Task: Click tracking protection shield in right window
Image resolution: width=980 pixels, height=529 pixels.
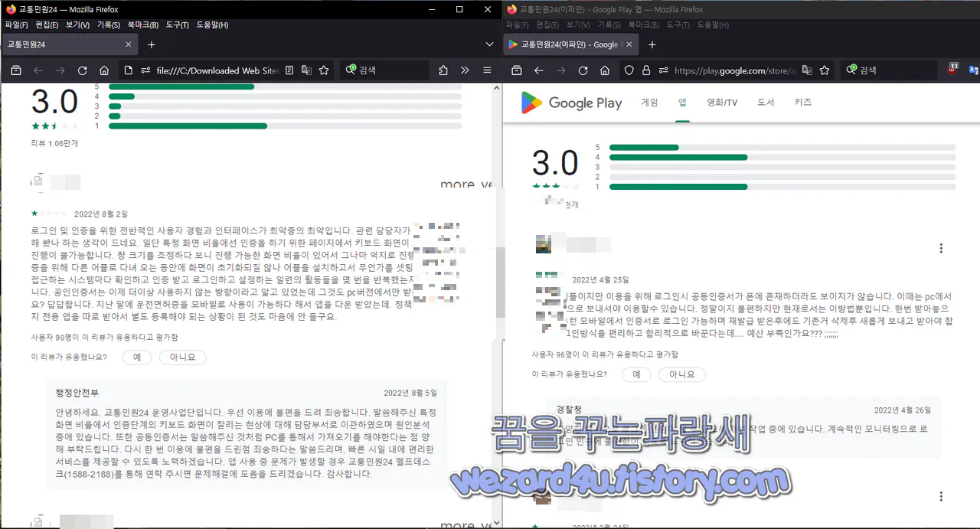Action: click(629, 70)
